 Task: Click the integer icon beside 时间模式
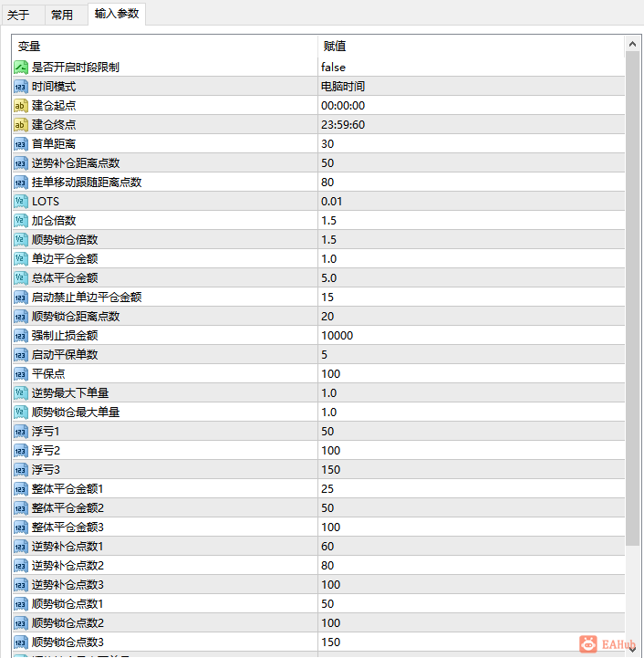point(21,87)
